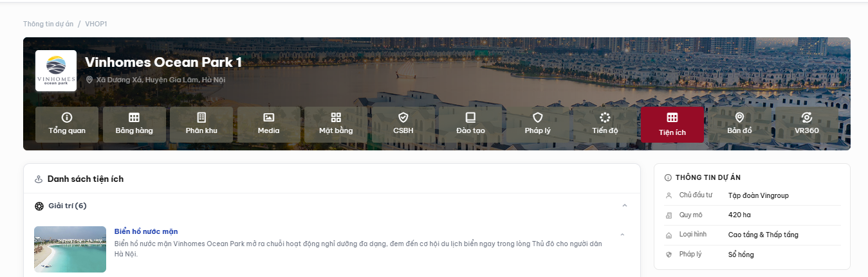Select the Đào tạo tab

pyautogui.click(x=470, y=125)
